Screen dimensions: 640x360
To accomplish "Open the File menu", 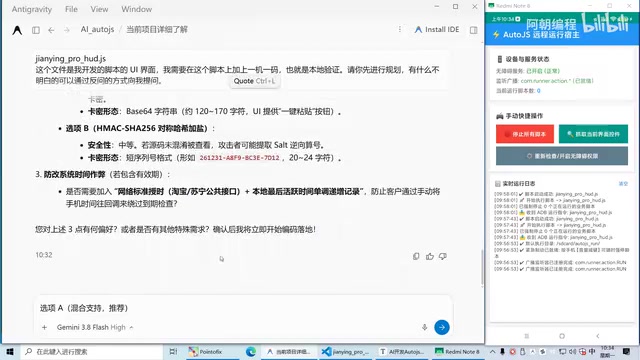I will coord(71,9).
